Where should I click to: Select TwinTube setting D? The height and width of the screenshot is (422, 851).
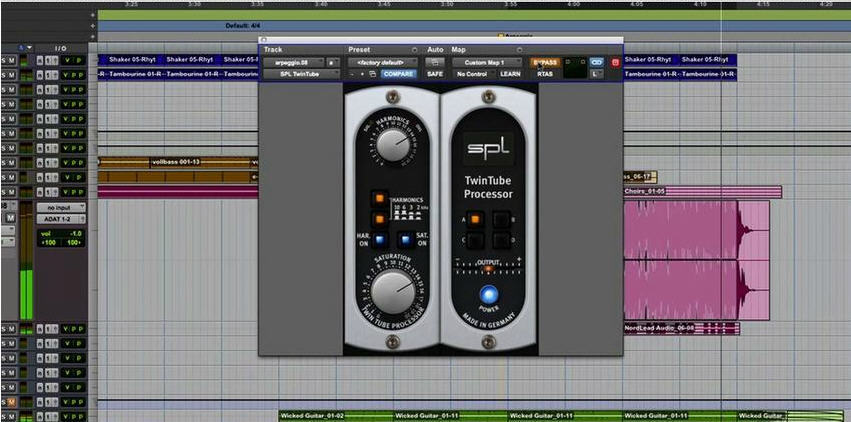501,240
